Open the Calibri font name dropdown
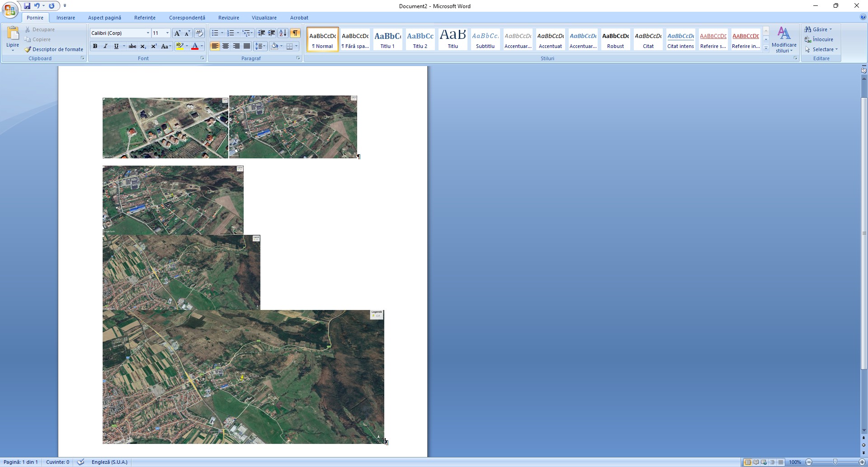This screenshot has height=467, width=868. click(x=148, y=33)
